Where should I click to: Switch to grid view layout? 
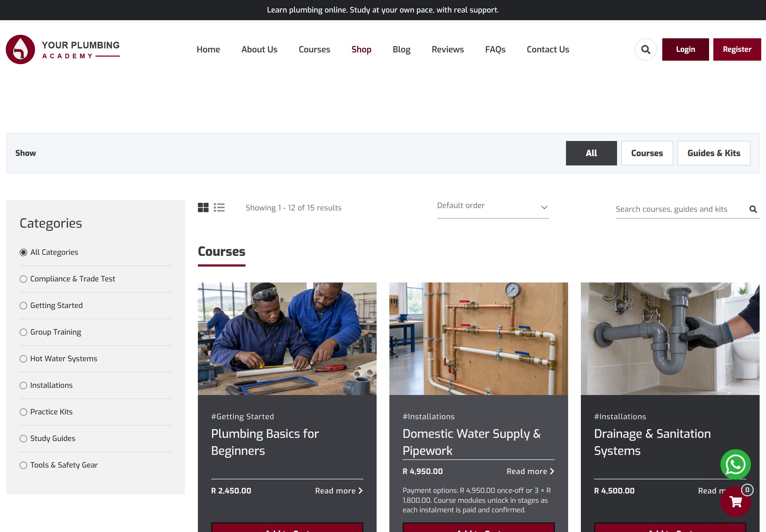pos(203,207)
